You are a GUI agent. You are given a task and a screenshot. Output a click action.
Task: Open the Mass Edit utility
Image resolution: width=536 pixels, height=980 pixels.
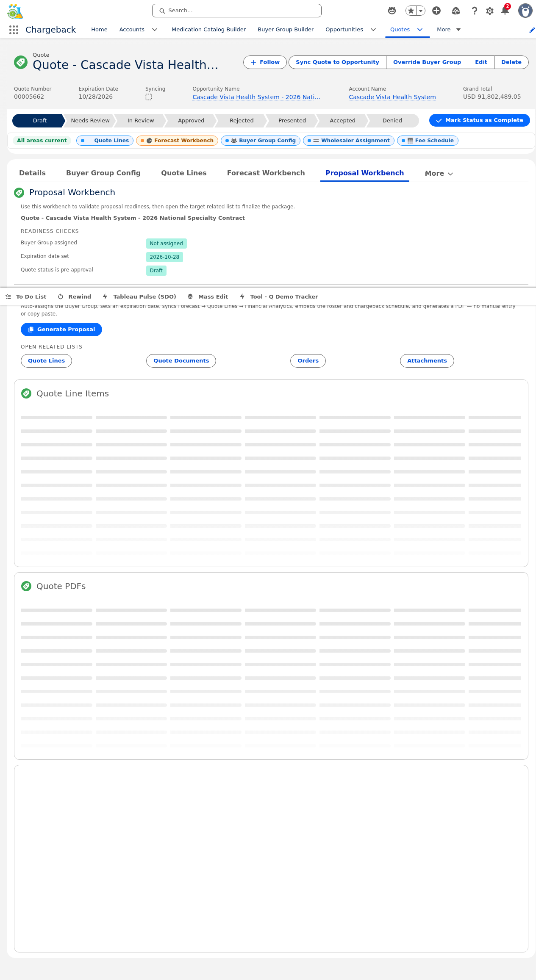[x=208, y=297]
